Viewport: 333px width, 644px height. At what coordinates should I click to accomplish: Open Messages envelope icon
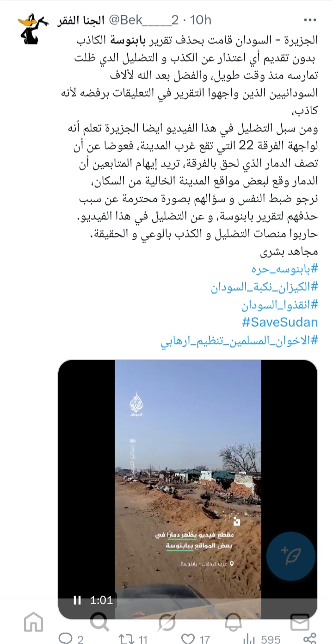(x=300, y=621)
